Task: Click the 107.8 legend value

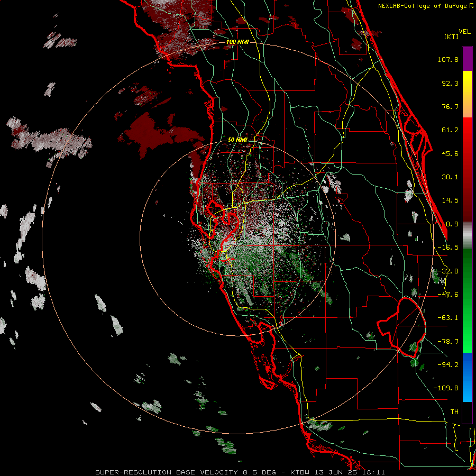Action: tap(448, 59)
